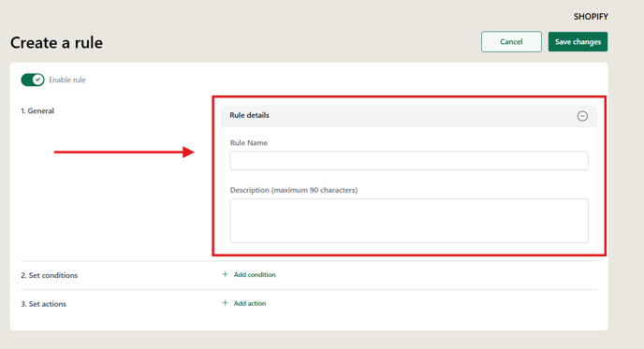Click the Rule Name field label
This screenshot has width=644, height=349.
point(249,143)
